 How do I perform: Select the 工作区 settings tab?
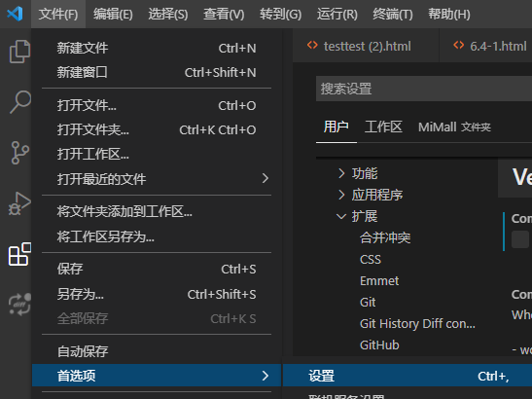[x=383, y=127]
